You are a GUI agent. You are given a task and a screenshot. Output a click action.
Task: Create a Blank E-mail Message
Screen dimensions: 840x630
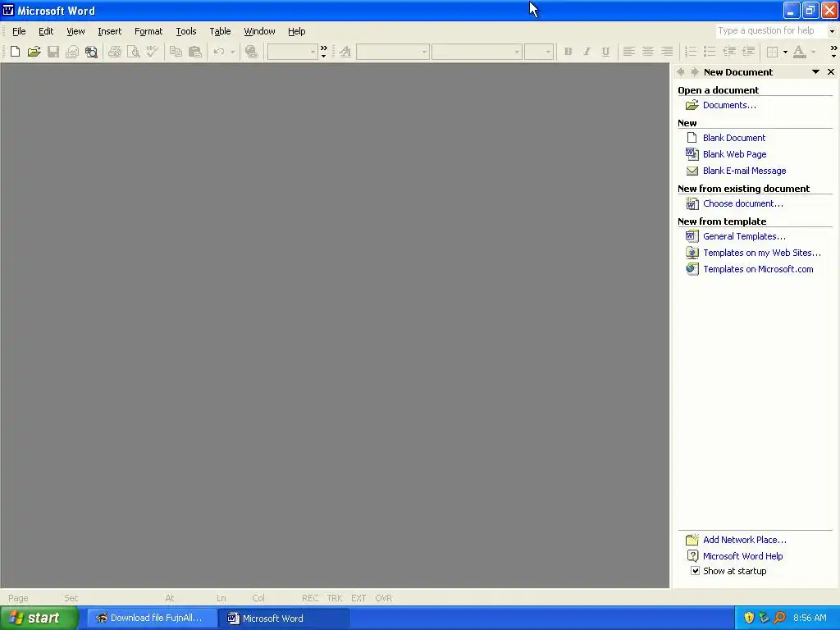[x=744, y=171]
